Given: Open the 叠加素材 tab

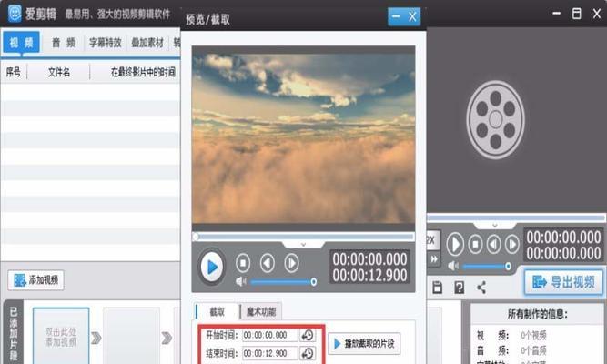Looking at the screenshot, I should (147, 43).
